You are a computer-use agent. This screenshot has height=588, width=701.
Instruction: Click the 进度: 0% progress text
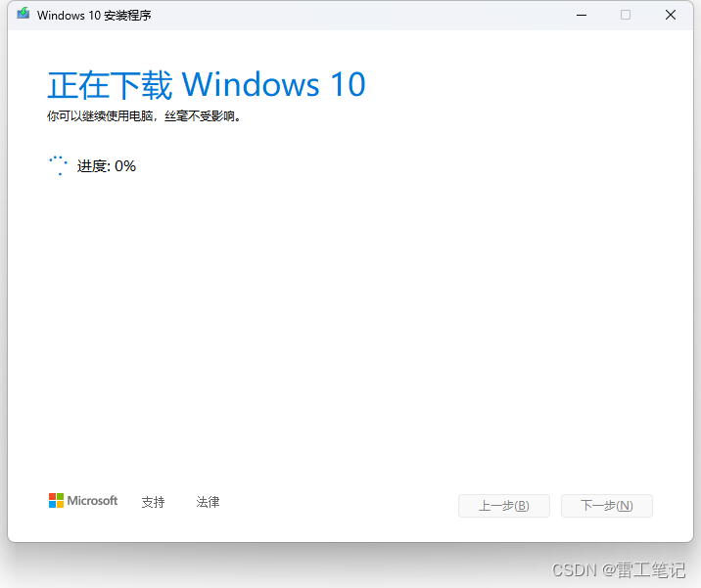point(107,165)
